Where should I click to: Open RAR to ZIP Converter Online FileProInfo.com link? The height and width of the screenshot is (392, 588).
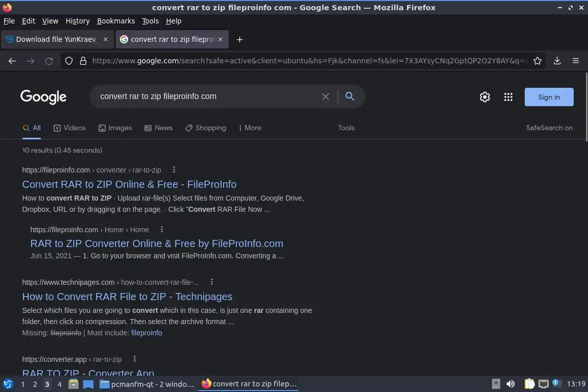(157, 243)
